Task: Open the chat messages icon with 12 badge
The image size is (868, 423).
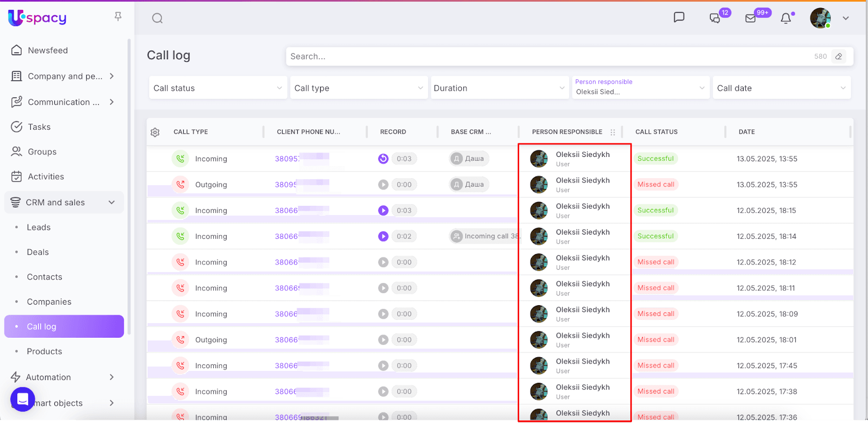Action: click(715, 18)
